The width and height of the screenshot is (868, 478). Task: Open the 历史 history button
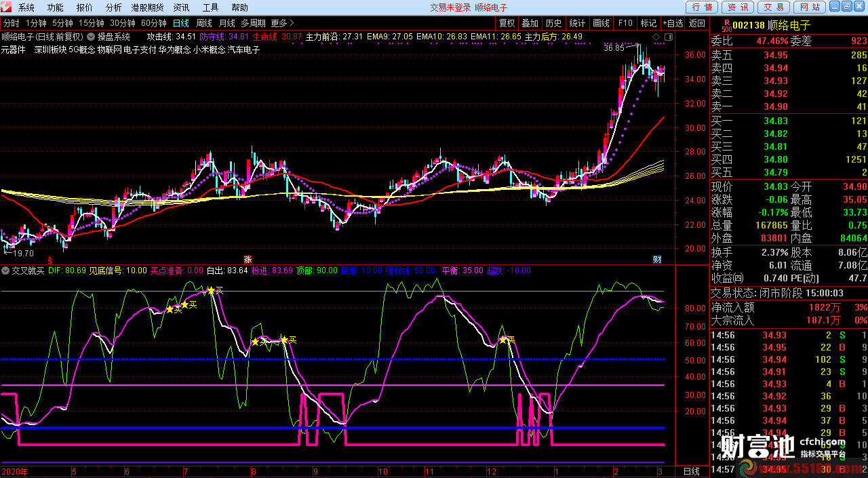553,23
